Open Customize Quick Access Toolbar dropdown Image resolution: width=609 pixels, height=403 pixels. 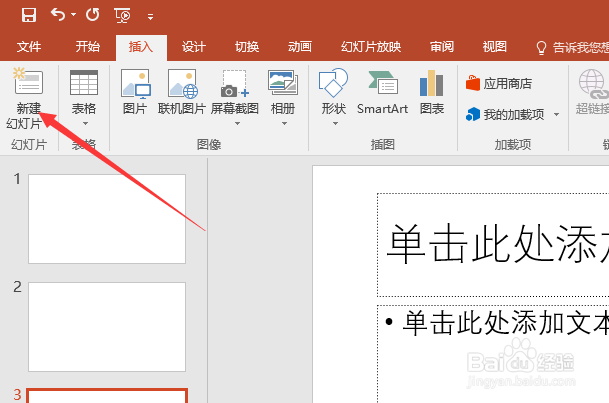[150, 17]
